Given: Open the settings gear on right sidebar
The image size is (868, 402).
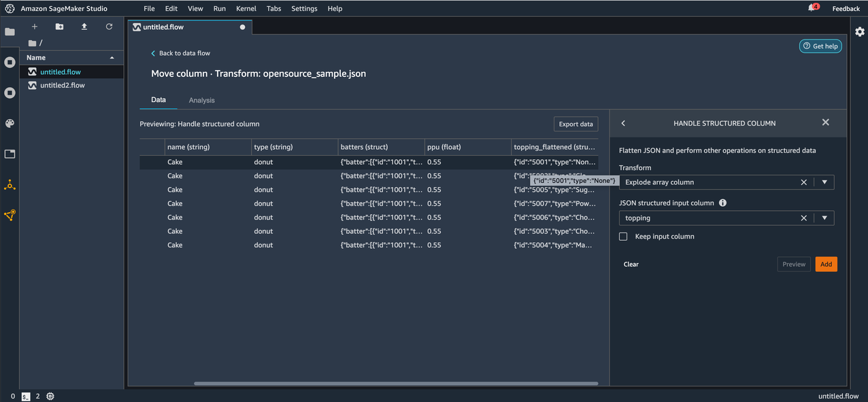Looking at the screenshot, I should [860, 32].
